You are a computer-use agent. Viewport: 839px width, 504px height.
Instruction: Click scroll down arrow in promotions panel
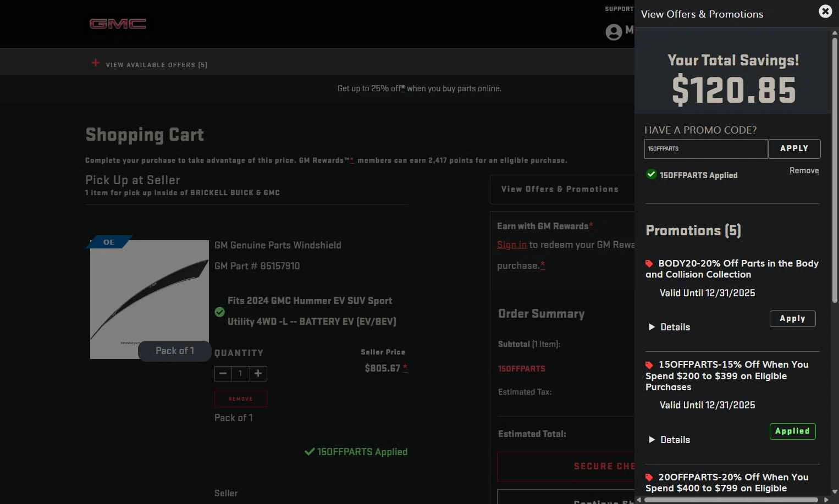[x=835, y=491]
